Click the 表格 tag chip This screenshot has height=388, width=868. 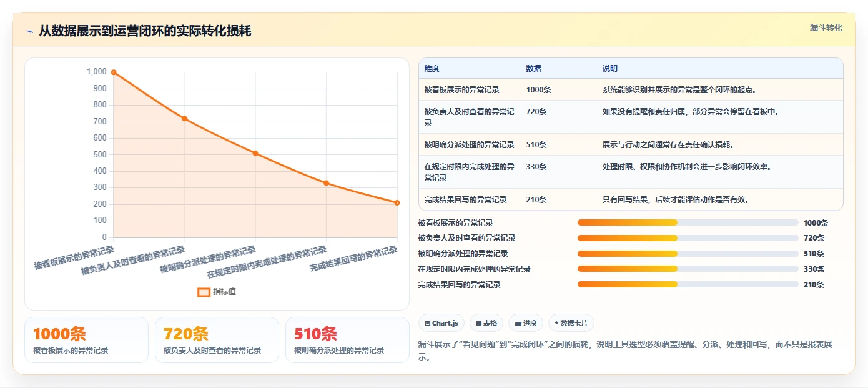coord(486,323)
